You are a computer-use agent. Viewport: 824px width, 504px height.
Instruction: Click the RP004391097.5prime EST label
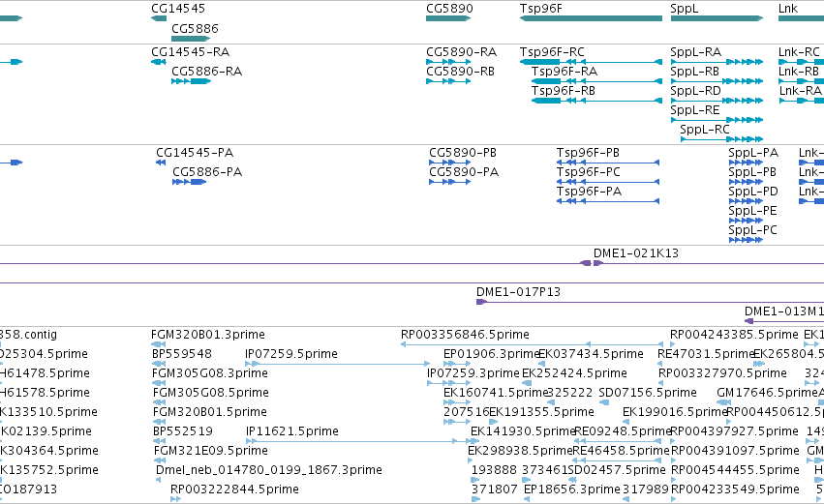click(x=735, y=452)
